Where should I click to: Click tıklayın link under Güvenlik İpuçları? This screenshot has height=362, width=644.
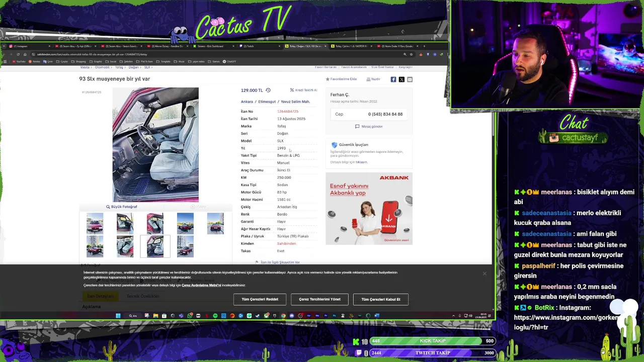coord(362,162)
